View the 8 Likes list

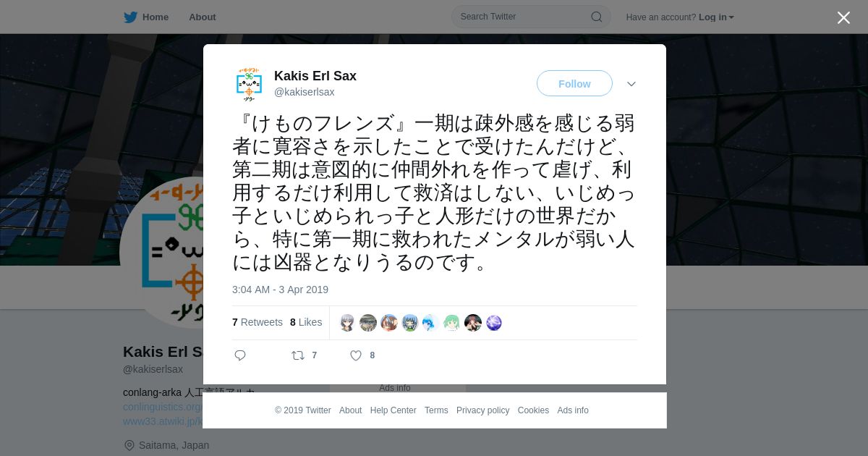click(x=306, y=322)
